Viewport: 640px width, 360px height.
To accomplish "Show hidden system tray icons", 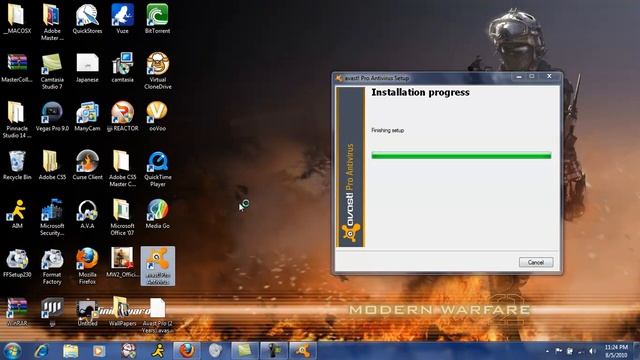I will [x=547, y=351].
